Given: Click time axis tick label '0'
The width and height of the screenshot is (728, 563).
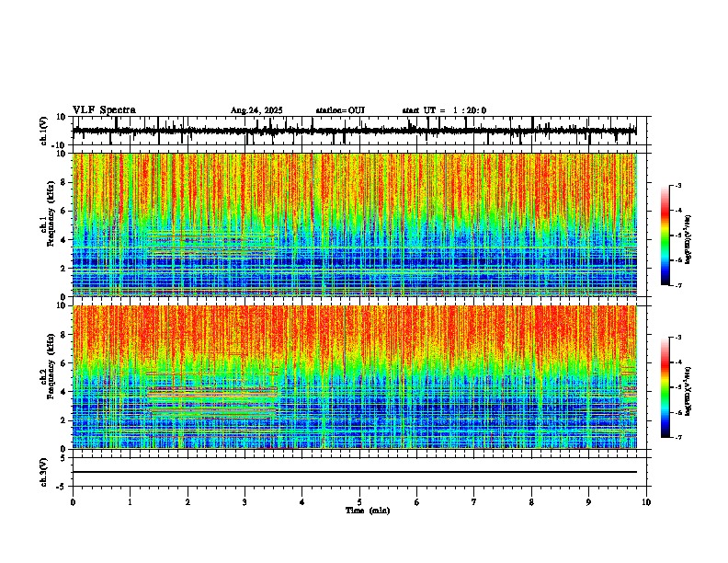Looking at the screenshot, I should tap(73, 502).
